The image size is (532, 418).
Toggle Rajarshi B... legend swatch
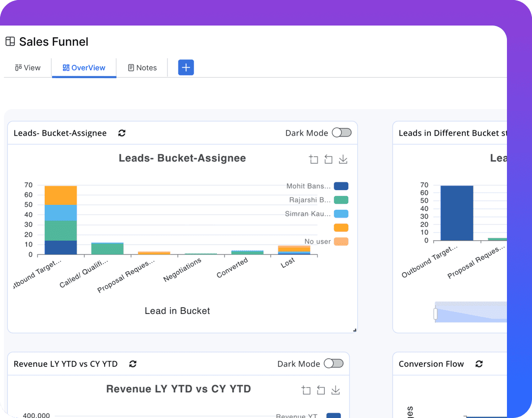click(x=341, y=200)
